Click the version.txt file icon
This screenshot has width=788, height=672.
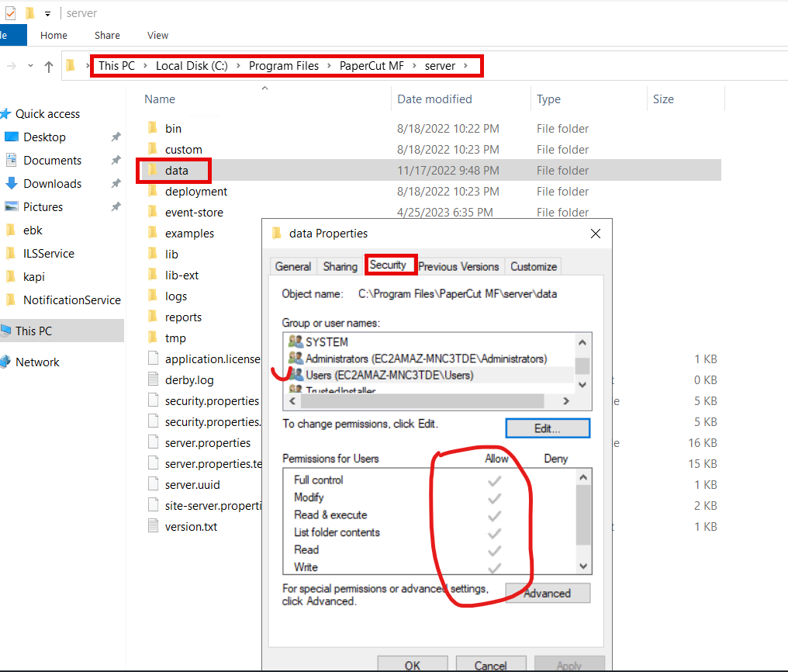(152, 526)
